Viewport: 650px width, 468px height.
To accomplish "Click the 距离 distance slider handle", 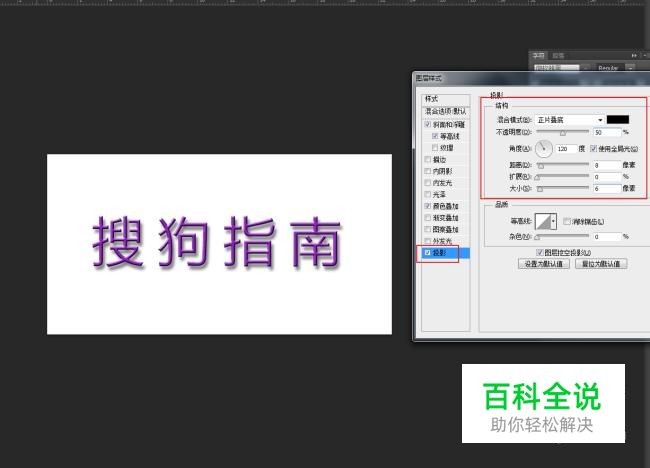I will coord(541,166).
